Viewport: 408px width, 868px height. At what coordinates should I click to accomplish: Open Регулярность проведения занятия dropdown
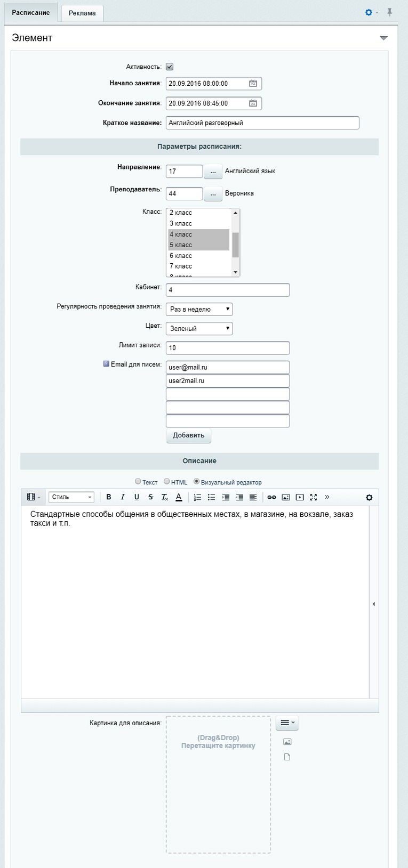(x=199, y=309)
